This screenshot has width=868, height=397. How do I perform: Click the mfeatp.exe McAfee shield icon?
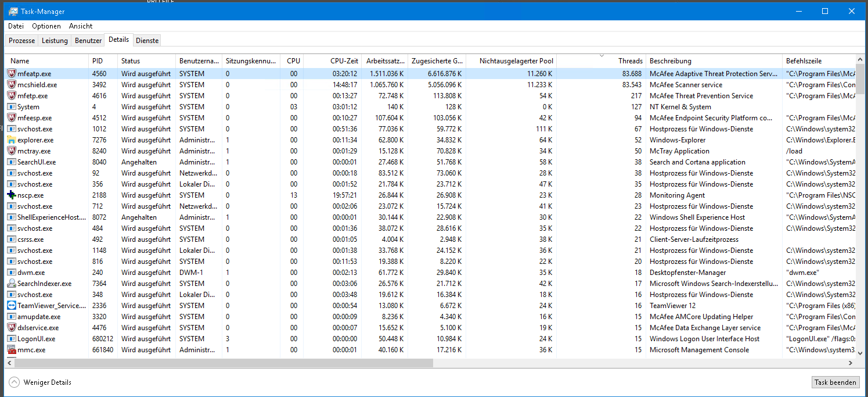(x=12, y=74)
